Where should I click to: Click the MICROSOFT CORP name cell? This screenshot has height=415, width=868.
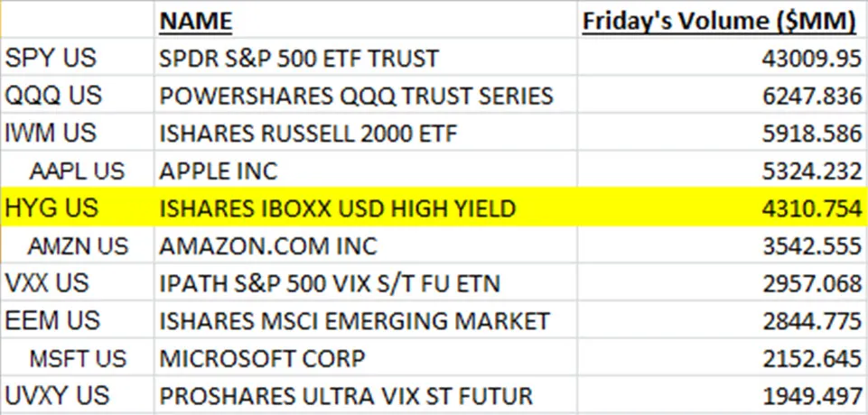pyautogui.click(x=262, y=358)
